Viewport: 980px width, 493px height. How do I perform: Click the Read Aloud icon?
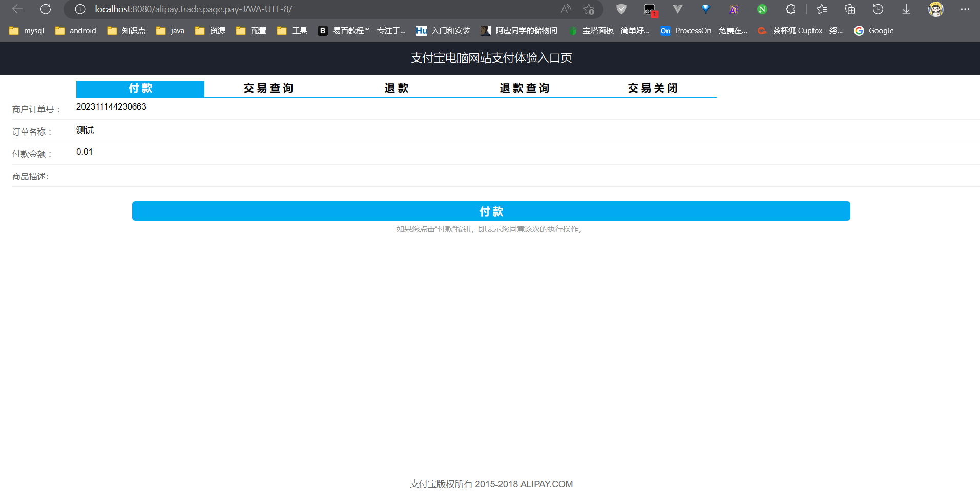[x=566, y=9]
